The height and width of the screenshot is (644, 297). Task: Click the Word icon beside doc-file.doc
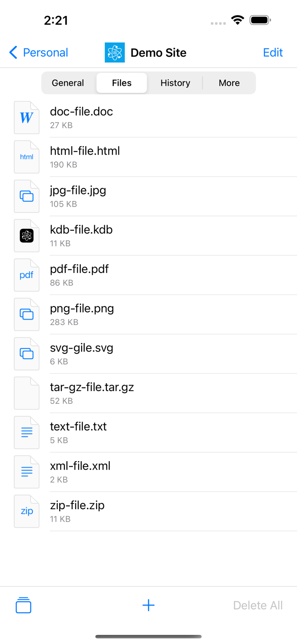[27, 117]
